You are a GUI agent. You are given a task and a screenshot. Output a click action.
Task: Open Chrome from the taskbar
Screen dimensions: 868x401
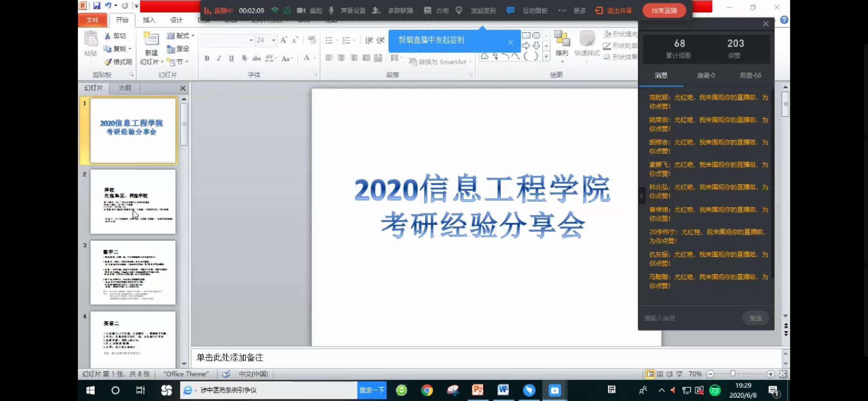(x=427, y=390)
